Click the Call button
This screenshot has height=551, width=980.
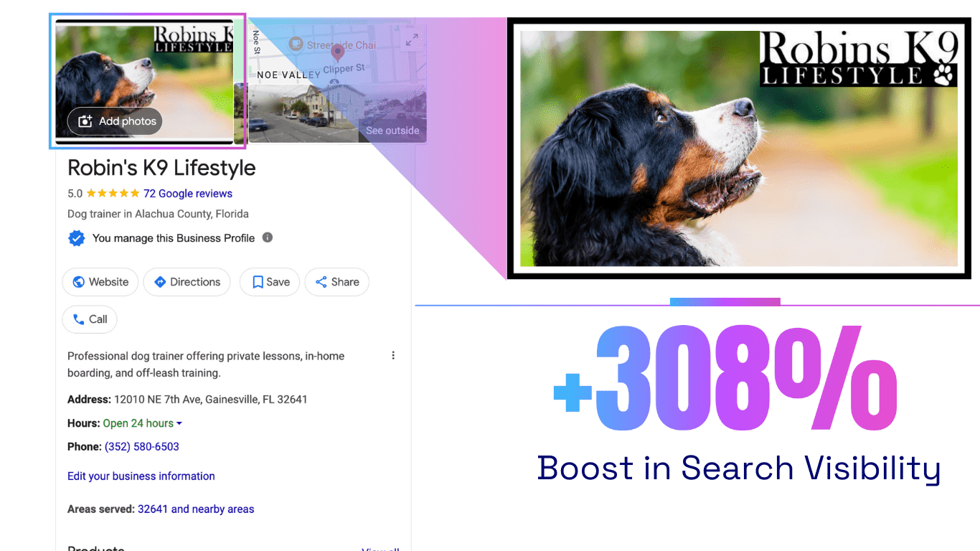(90, 319)
